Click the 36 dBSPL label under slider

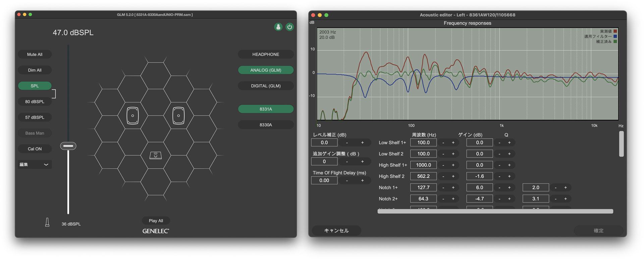point(71,224)
